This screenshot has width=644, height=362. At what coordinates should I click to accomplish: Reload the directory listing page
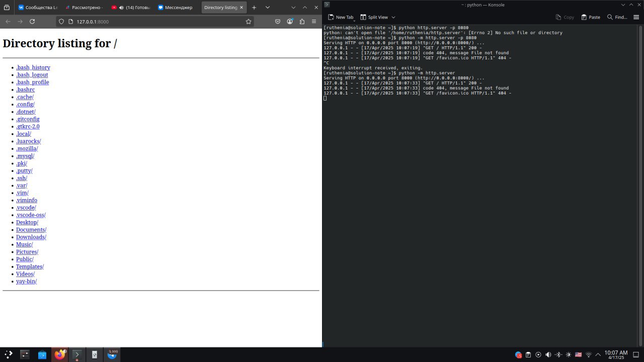32,22
